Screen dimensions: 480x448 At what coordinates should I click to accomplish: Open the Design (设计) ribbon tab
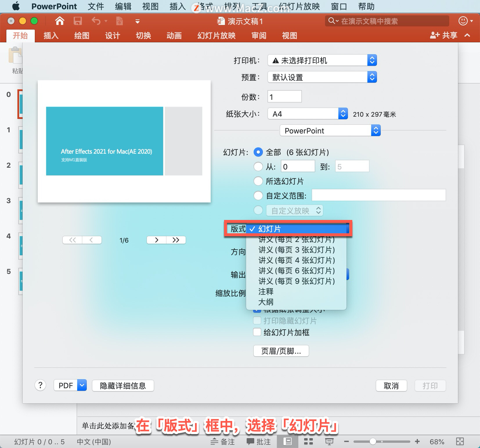click(113, 36)
